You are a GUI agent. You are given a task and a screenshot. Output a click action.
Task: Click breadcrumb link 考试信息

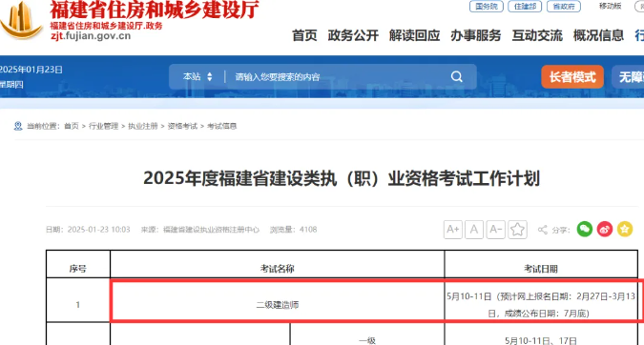221,126
